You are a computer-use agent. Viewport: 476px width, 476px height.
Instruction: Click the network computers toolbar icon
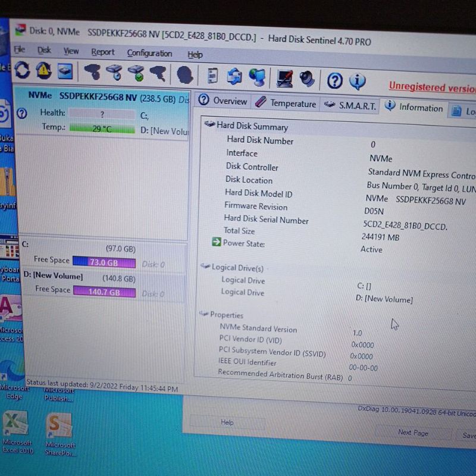pos(257,77)
